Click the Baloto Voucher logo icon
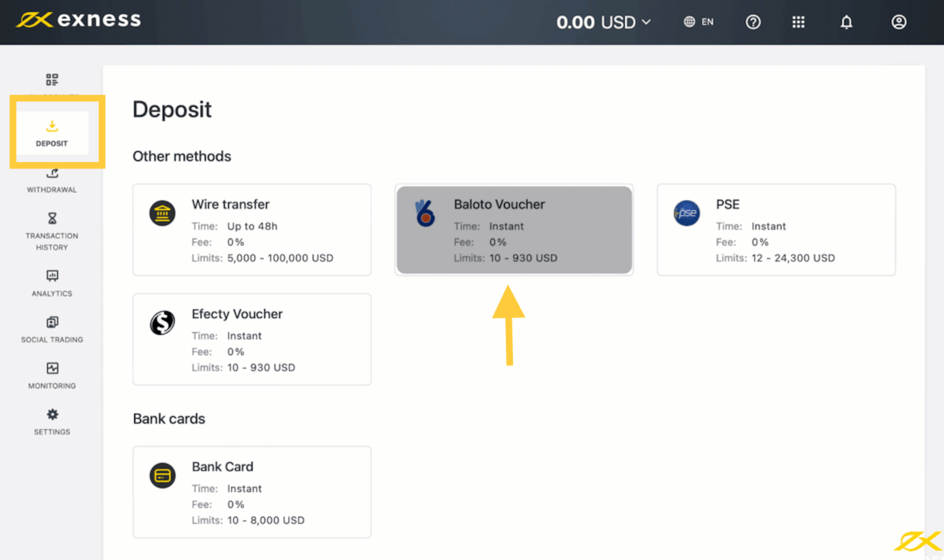944x560 pixels. click(425, 213)
